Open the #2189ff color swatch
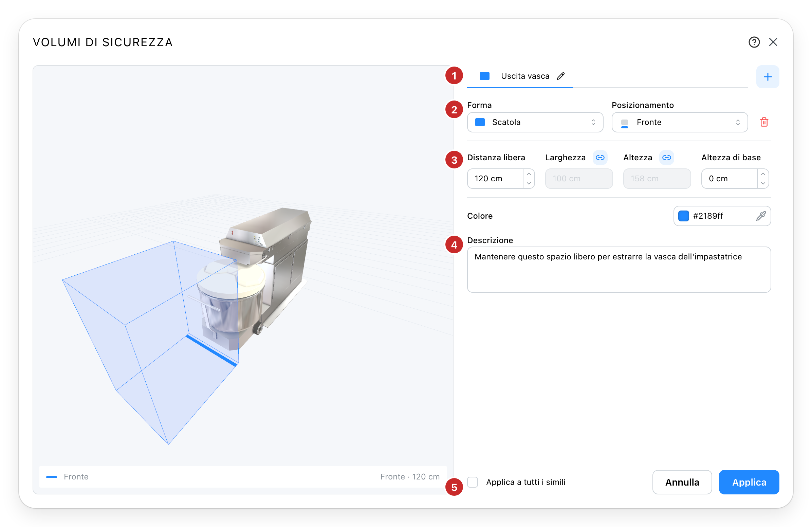 (x=684, y=216)
